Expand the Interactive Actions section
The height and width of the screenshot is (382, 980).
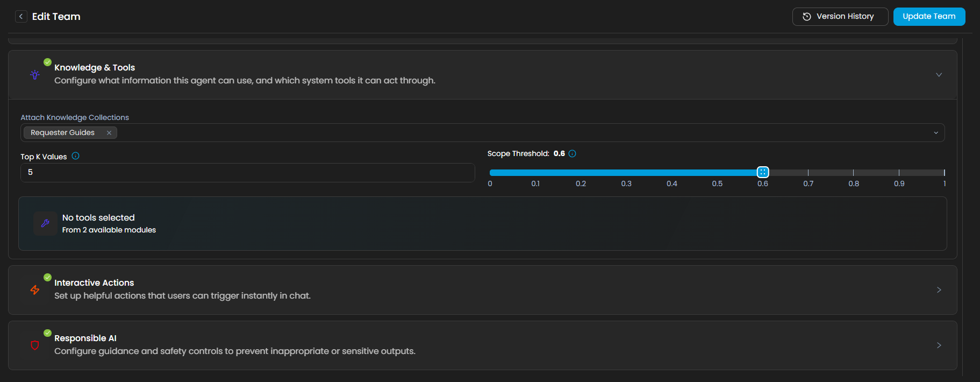tap(939, 290)
